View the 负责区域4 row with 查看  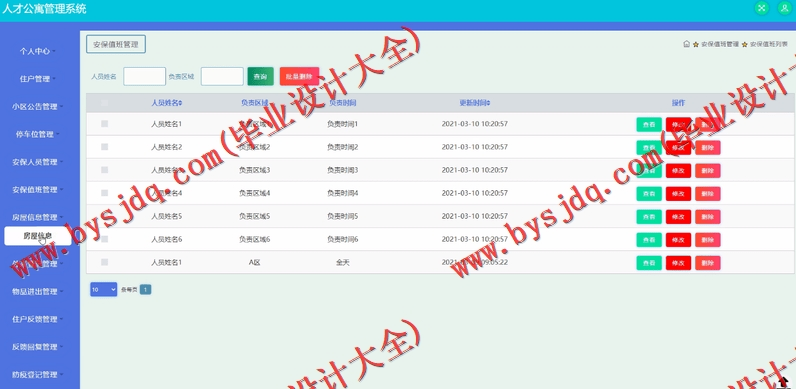[x=649, y=194]
